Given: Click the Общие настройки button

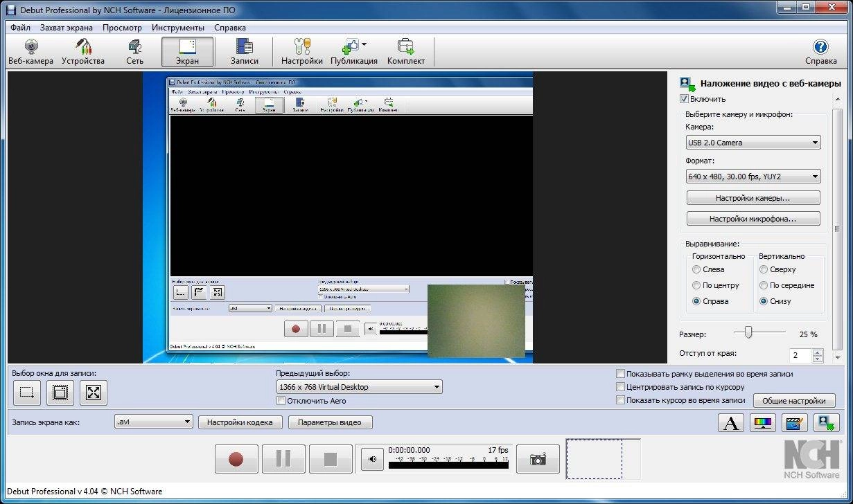Looking at the screenshot, I should pos(794,401).
